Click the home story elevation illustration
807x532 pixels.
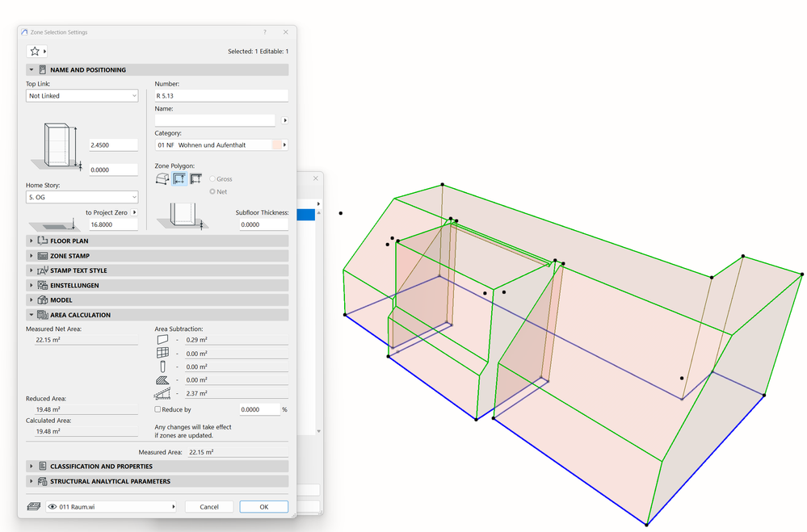[x=53, y=224]
